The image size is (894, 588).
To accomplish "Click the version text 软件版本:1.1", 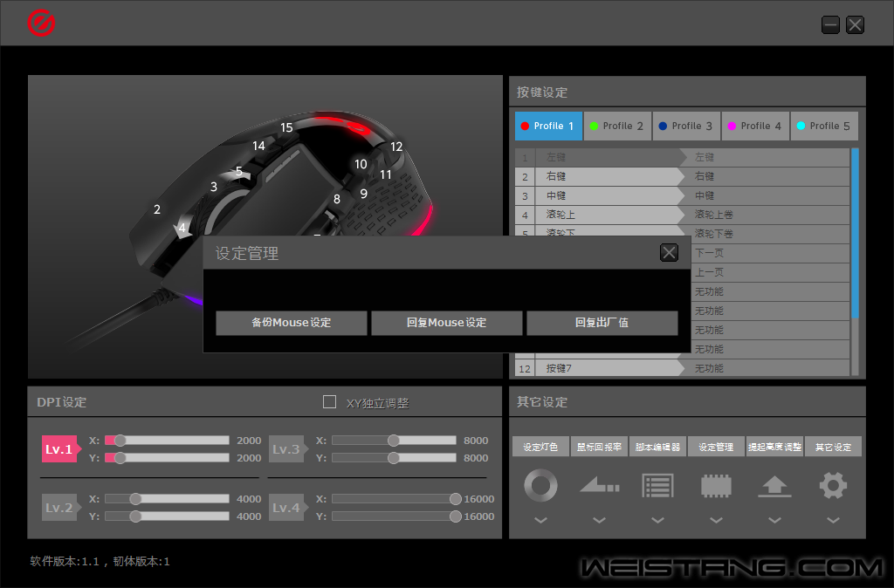I will tap(65, 562).
